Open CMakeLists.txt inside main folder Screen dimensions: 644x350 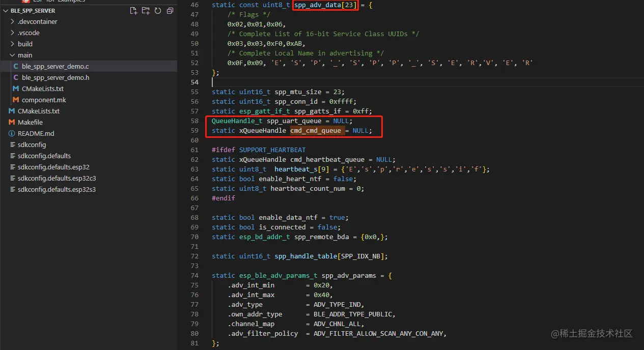[x=89, y=89]
